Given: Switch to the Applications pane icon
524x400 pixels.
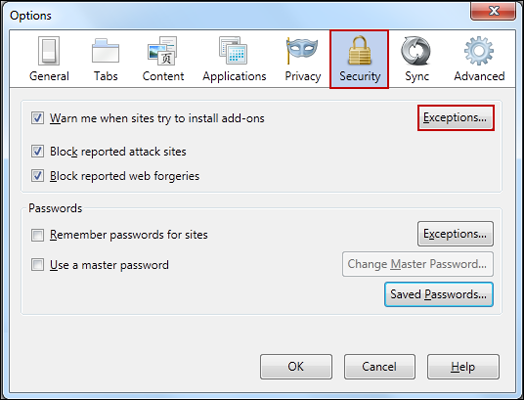Looking at the screenshot, I should pyautogui.click(x=234, y=51).
